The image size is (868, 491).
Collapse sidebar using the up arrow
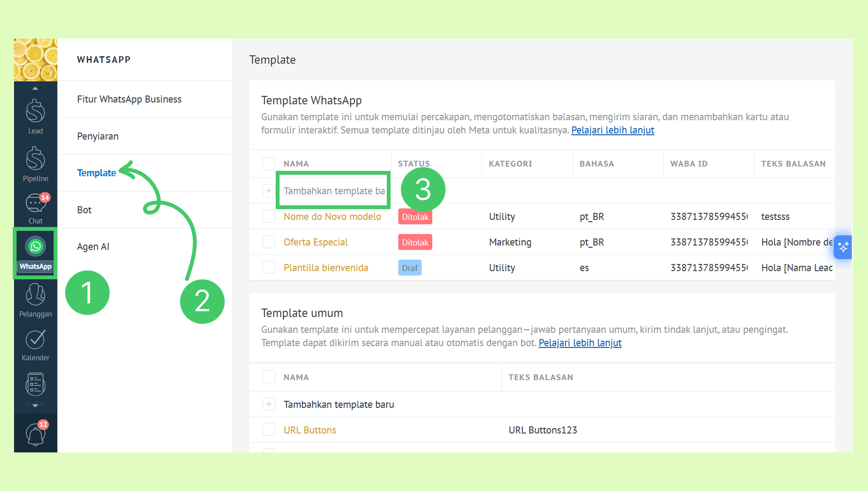35,88
